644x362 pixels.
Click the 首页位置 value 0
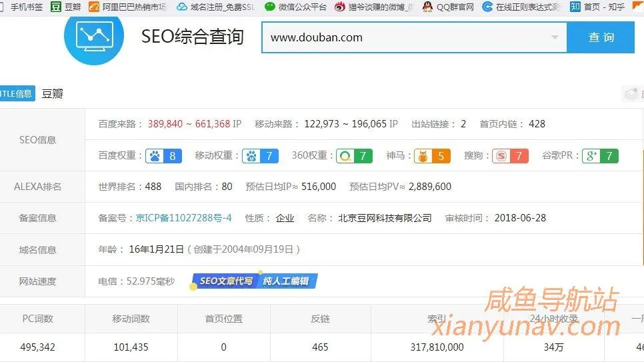(x=224, y=347)
